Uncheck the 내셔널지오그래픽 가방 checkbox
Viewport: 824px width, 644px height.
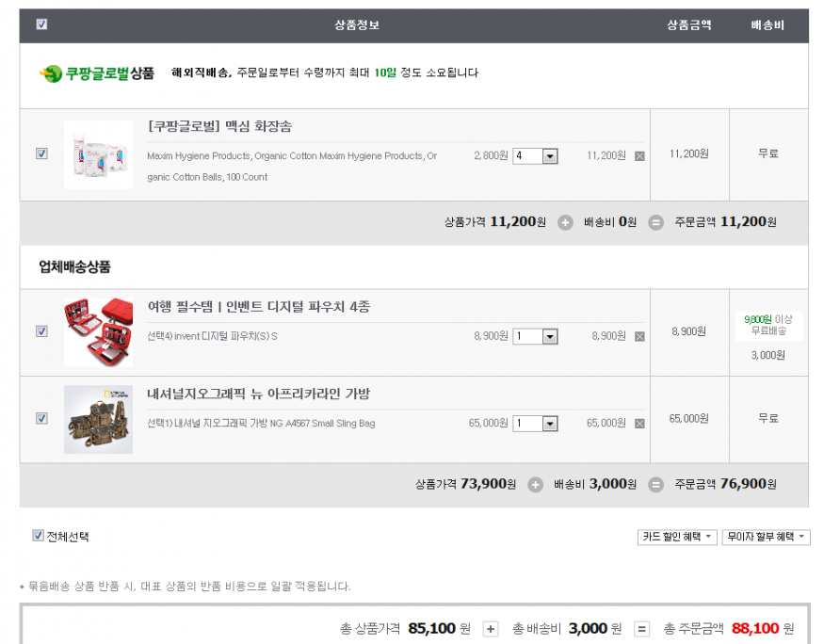pos(41,419)
